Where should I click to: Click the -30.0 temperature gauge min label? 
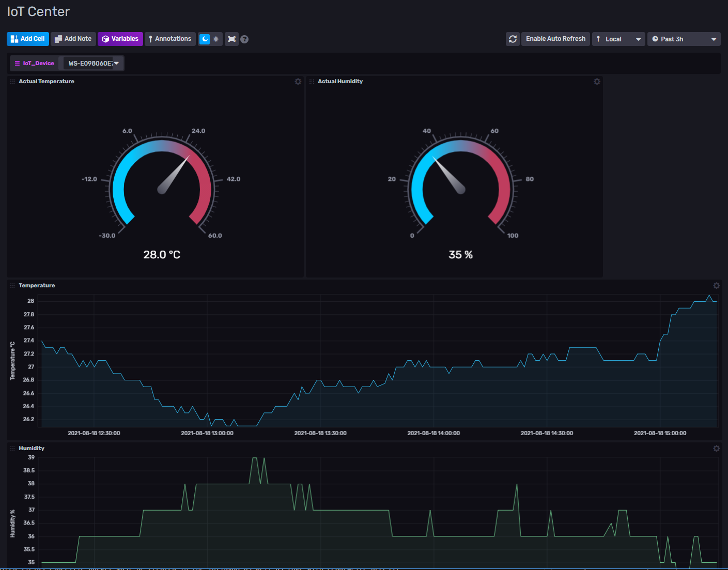point(107,236)
